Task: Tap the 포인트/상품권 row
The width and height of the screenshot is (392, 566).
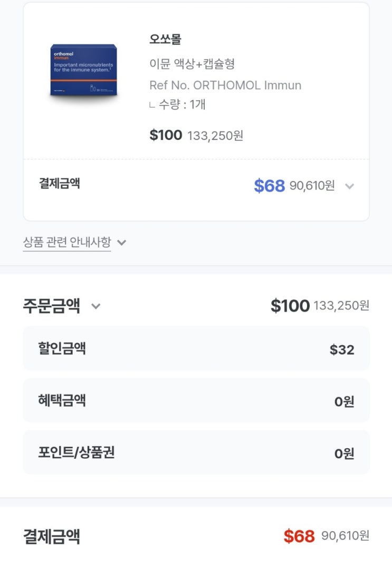Action: pyautogui.click(x=196, y=452)
